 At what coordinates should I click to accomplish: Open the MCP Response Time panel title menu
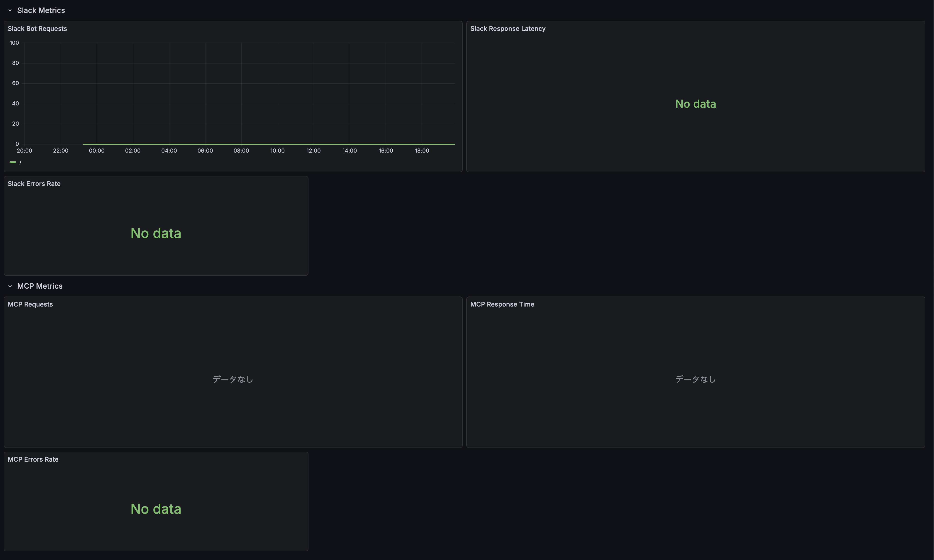502,304
